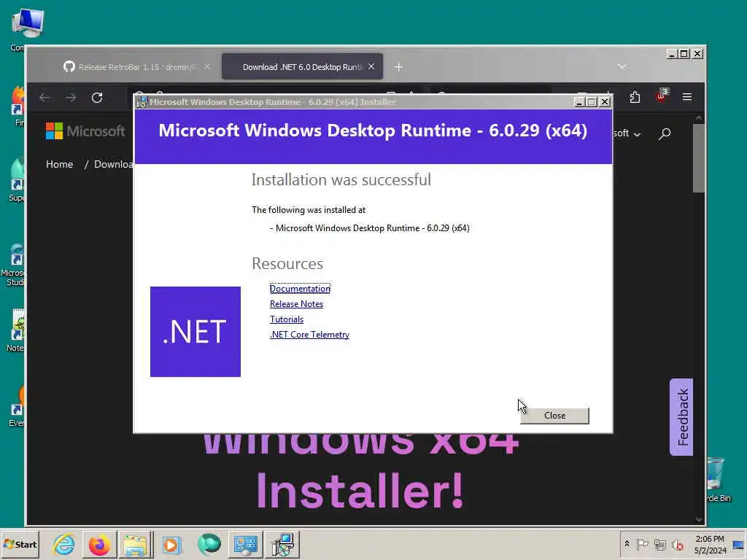747x560 pixels.
Task: Go back in Firefox browser
Action: click(x=44, y=98)
